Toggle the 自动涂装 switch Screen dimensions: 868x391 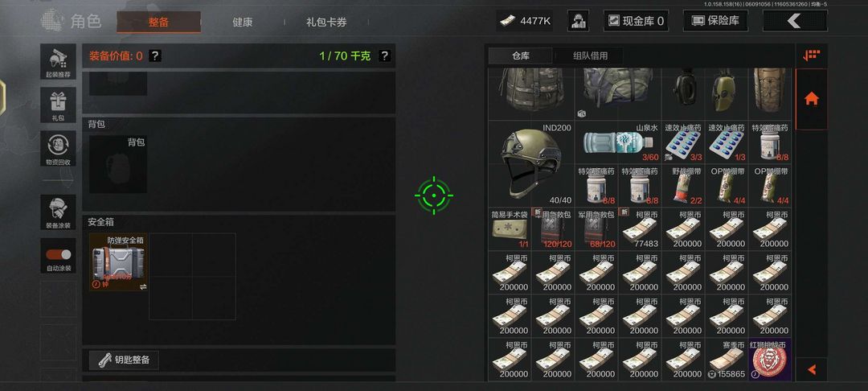58,255
